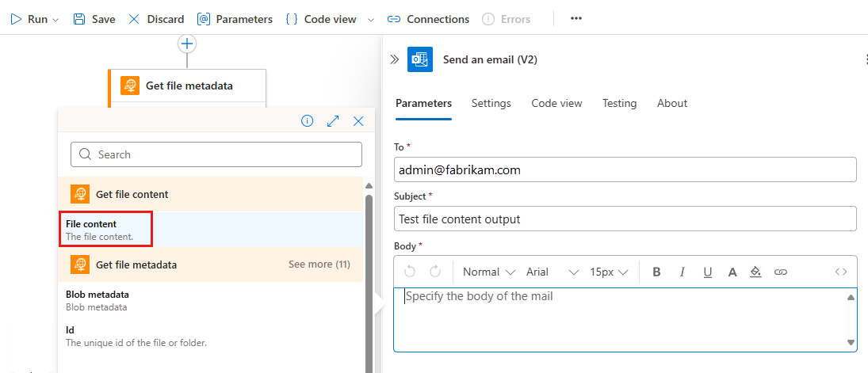Click the Subject input field

625,219
